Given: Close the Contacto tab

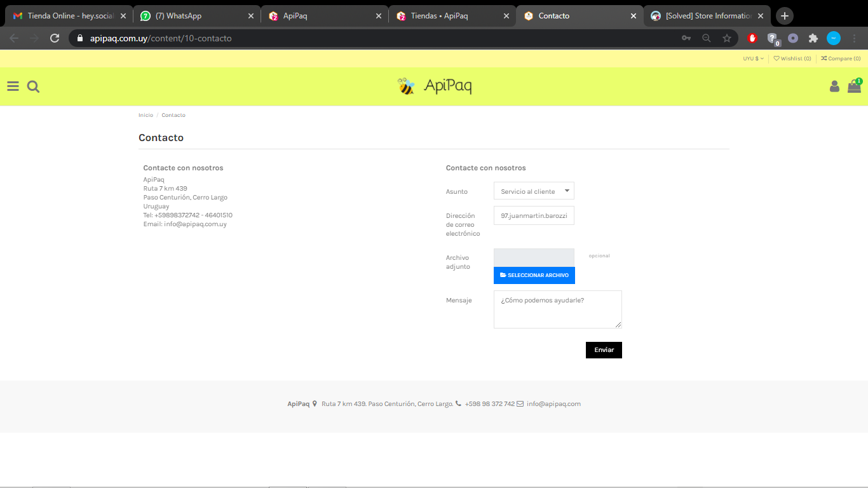Looking at the screenshot, I should 634,16.
